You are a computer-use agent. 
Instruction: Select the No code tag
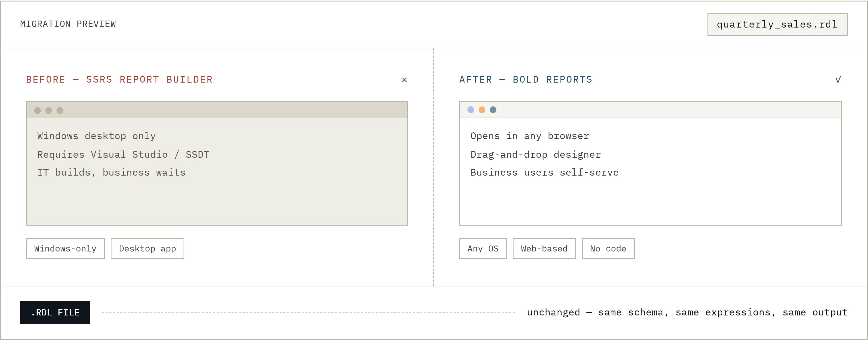click(x=608, y=248)
